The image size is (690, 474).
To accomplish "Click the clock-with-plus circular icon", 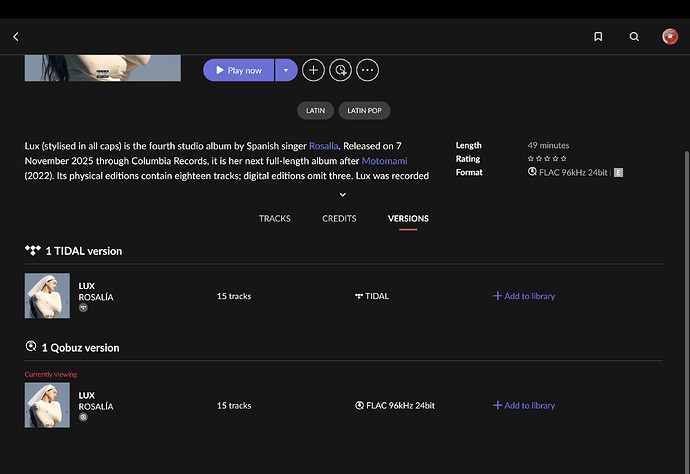I will 341,70.
